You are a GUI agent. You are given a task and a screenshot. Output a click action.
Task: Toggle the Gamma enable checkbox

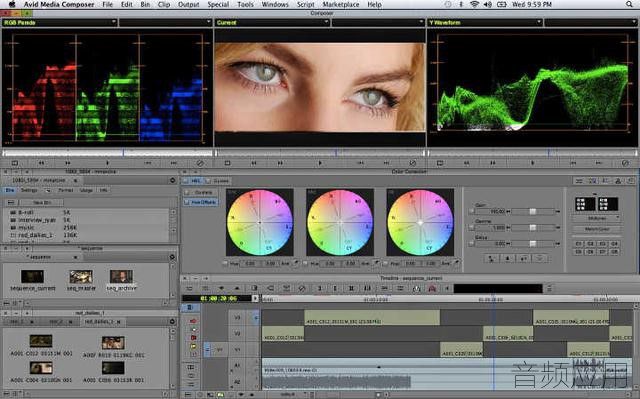click(x=472, y=227)
